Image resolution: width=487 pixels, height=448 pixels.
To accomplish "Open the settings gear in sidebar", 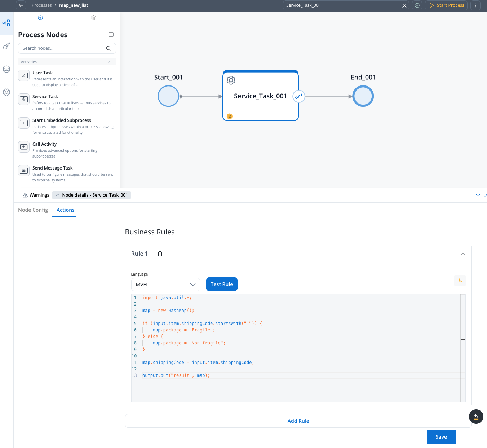I will point(6,92).
